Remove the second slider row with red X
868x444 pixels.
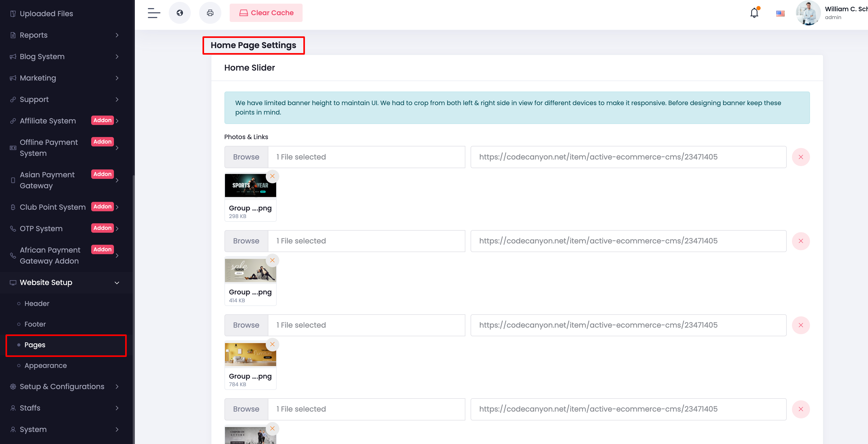801,241
